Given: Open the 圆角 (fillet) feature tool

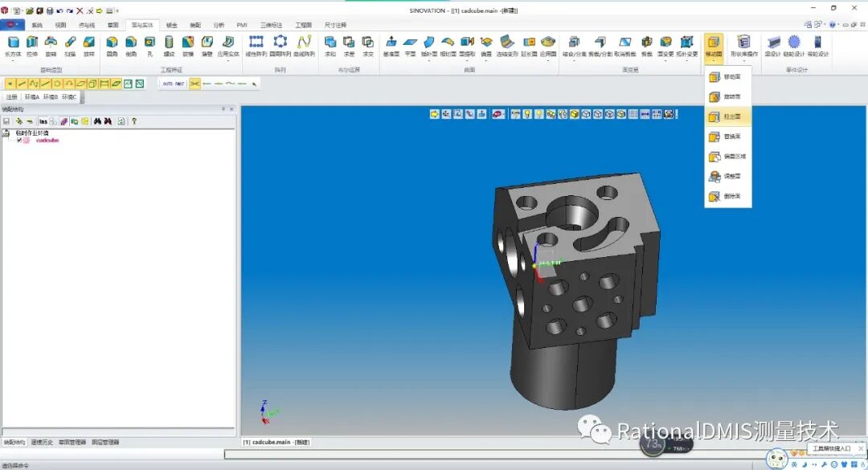Looking at the screenshot, I should click(110, 46).
